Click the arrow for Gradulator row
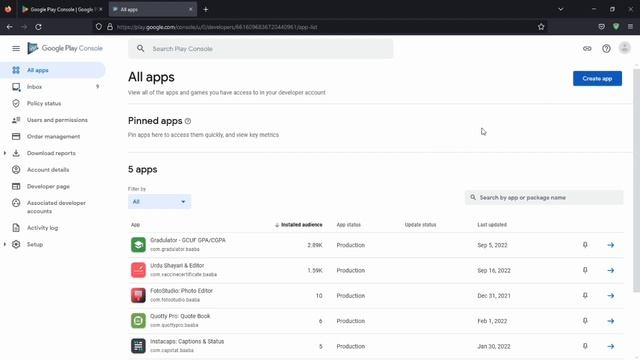This screenshot has height=360, width=640. click(611, 245)
